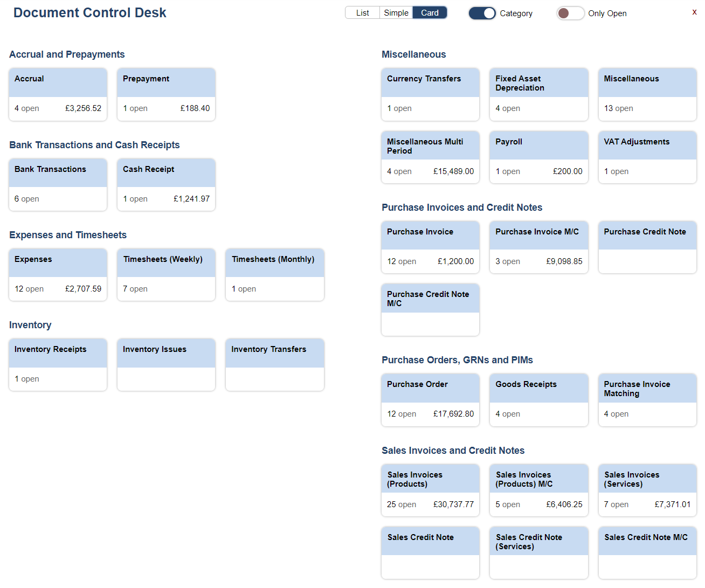The height and width of the screenshot is (588, 705).
Task: Open the Payroll card
Action: coord(538,157)
